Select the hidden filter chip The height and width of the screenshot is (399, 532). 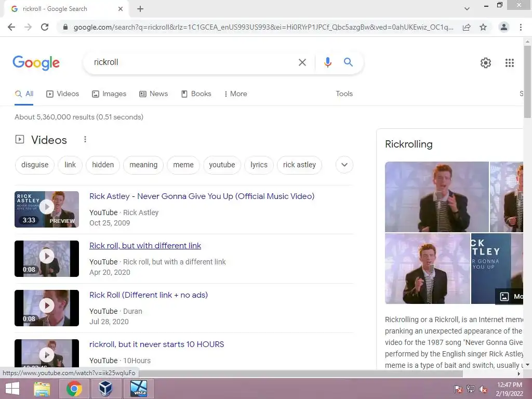click(103, 165)
